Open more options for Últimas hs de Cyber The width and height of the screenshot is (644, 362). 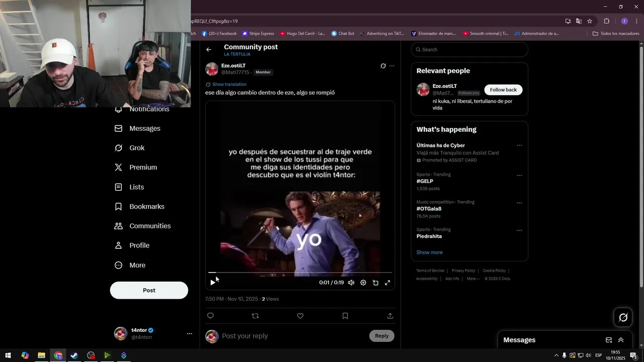click(519, 145)
